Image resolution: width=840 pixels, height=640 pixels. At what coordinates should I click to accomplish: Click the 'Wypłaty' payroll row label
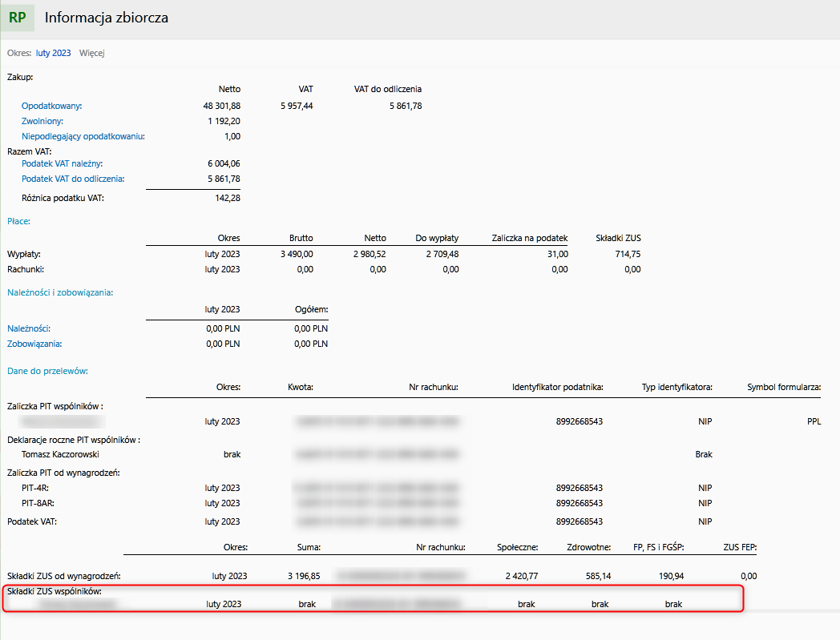pos(24,254)
